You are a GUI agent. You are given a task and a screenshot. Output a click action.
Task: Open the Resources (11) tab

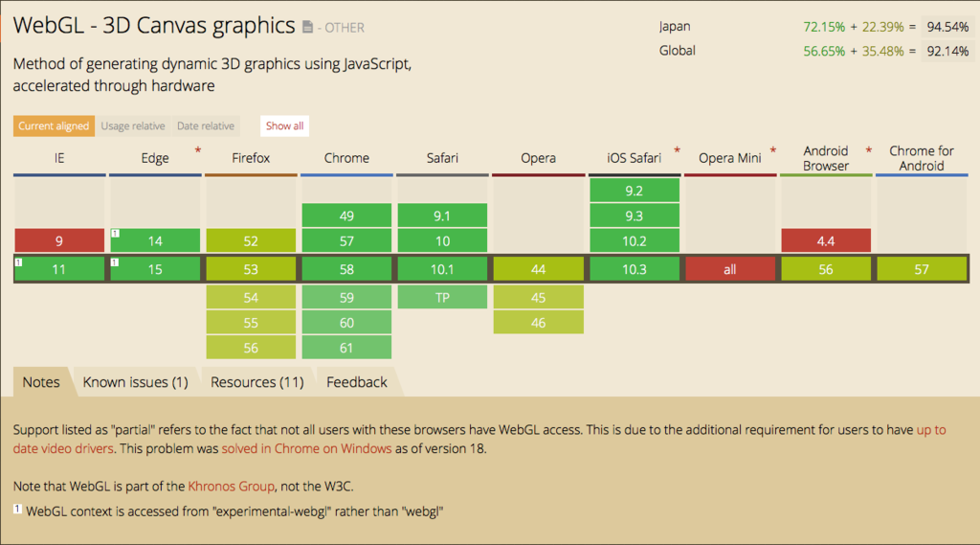coord(257,381)
